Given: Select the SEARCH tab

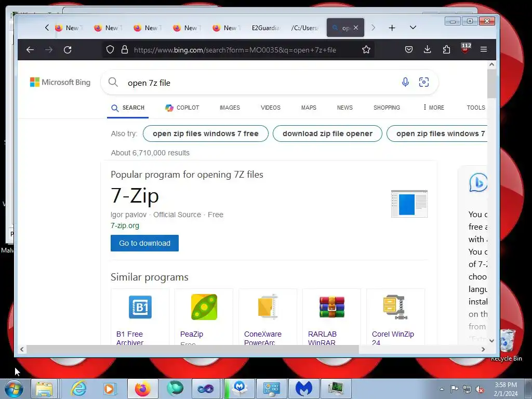Looking at the screenshot, I should [128, 108].
